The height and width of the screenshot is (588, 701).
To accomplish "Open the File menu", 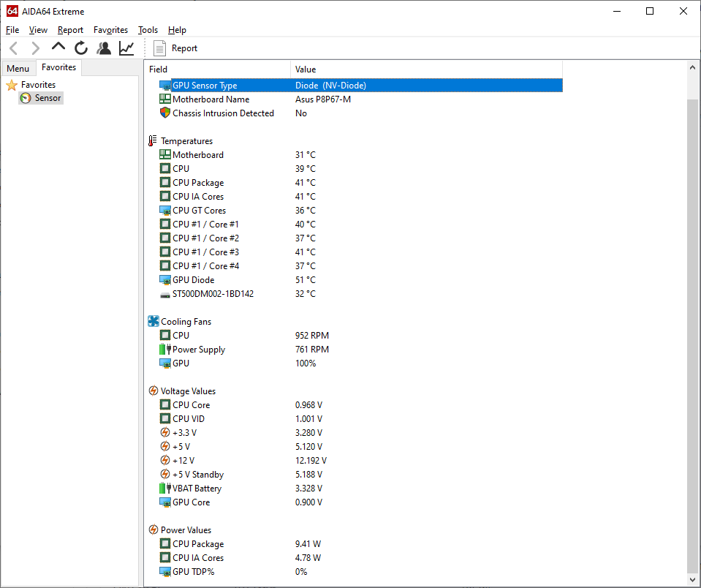I will coord(12,30).
